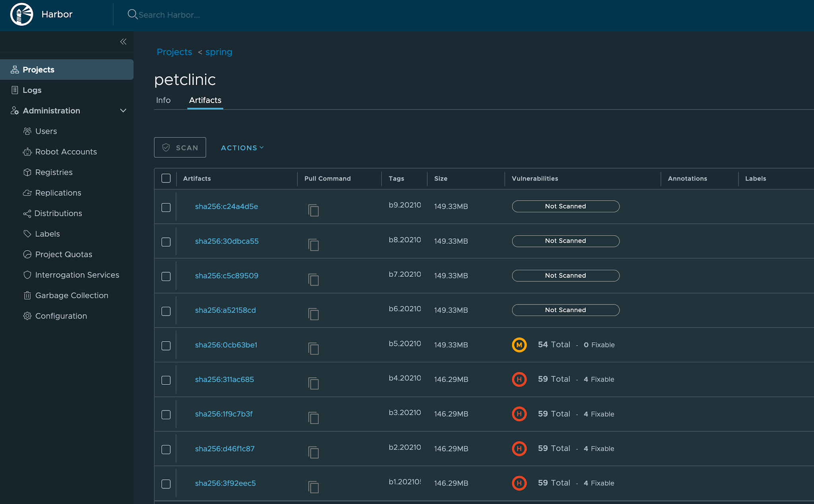
Task: Copy pull command for sha256:0cb63be1
Action: click(x=313, y=348)
